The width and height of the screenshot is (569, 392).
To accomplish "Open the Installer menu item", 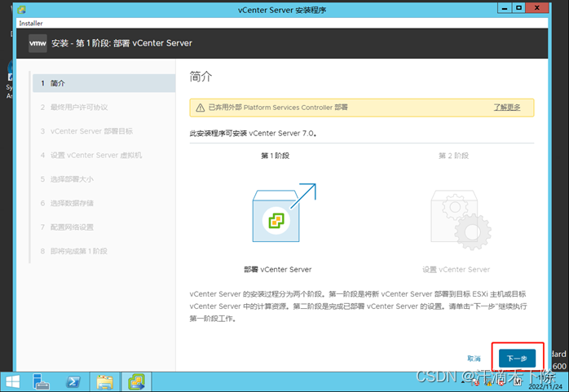I will pos(31,23).
